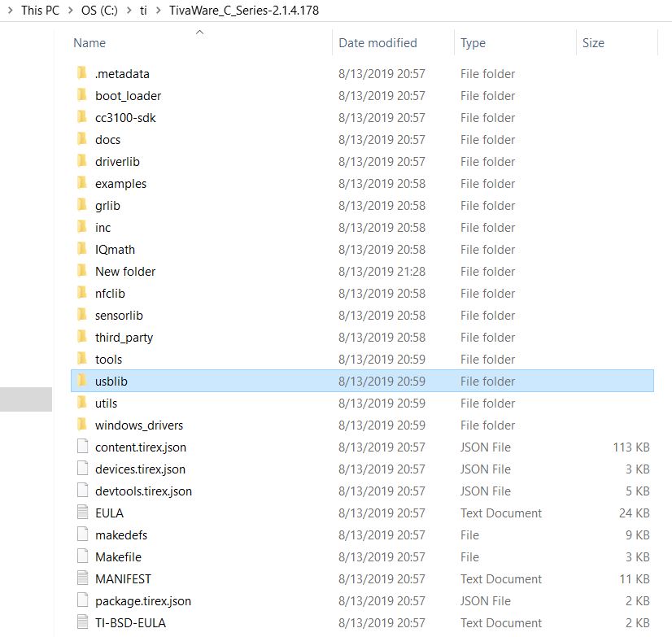Expand chevron between OS (C:) and ti

[129, 10]
